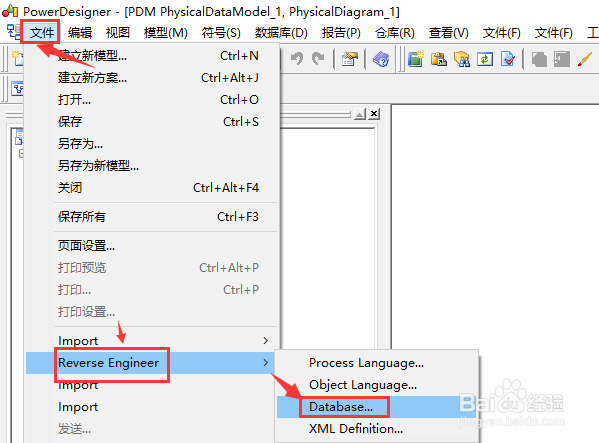The width and height of the screenshot is (599, 443).
Task: Click the new model icon on the left toolbar
Action: point(17,58)
